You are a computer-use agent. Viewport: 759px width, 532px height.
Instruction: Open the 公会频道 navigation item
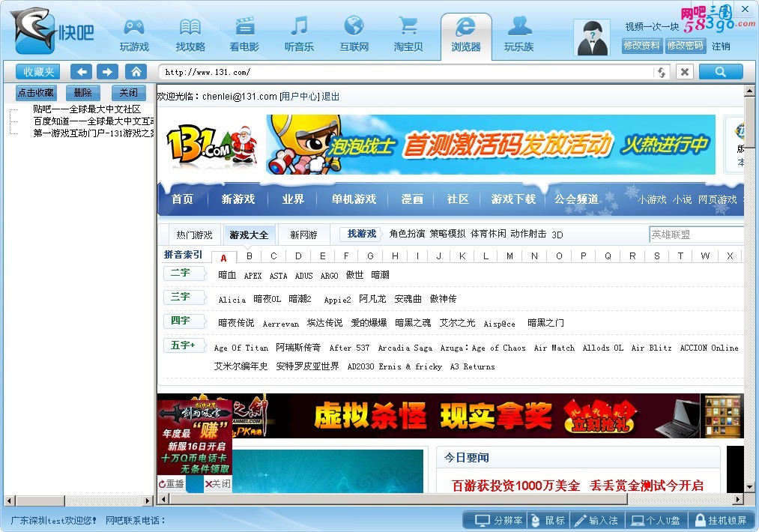click(x=576, y=199)
